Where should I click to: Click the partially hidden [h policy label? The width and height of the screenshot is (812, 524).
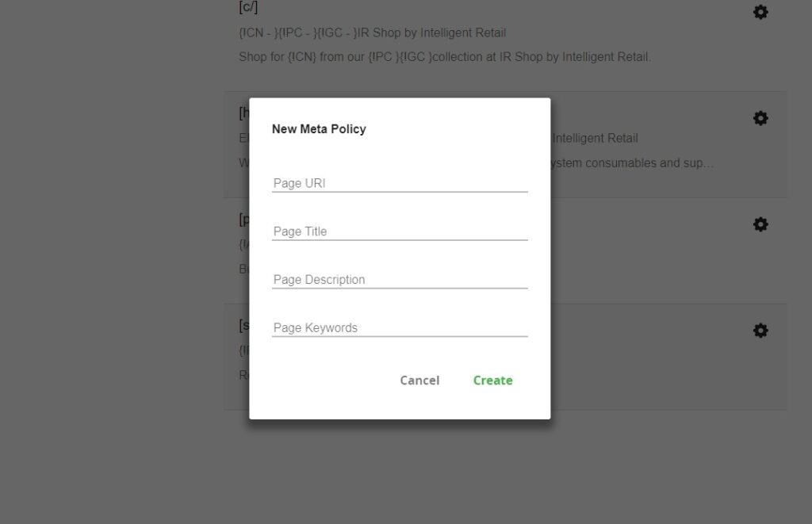tap(244, 113)
